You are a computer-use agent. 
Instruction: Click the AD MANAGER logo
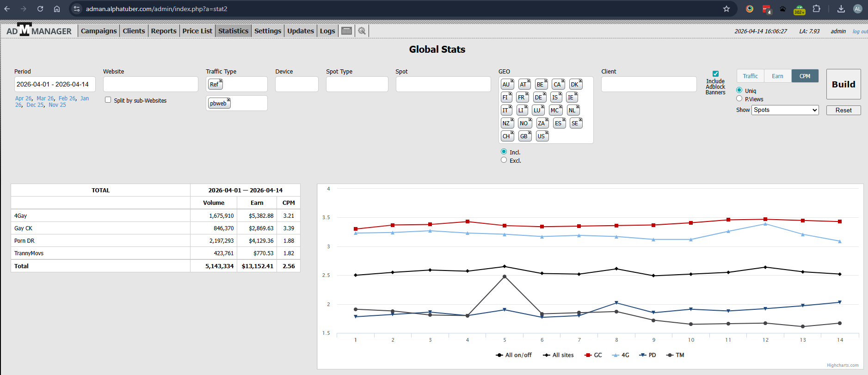click(x=39, y=30)
